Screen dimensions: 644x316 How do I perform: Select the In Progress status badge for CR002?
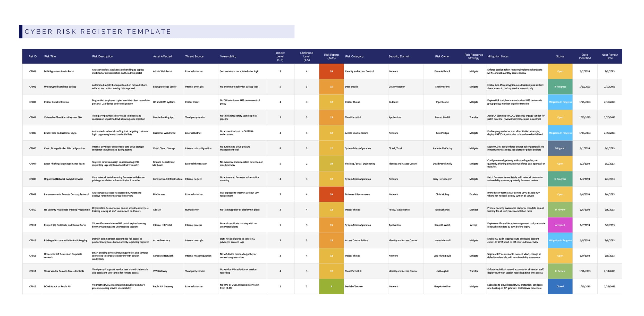coord(560,87)
